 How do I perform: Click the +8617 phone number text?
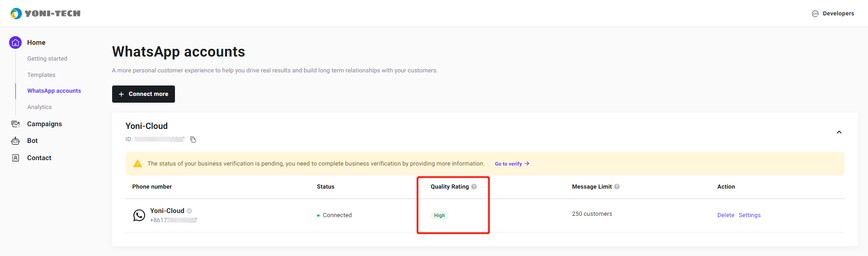coord(174,220)
